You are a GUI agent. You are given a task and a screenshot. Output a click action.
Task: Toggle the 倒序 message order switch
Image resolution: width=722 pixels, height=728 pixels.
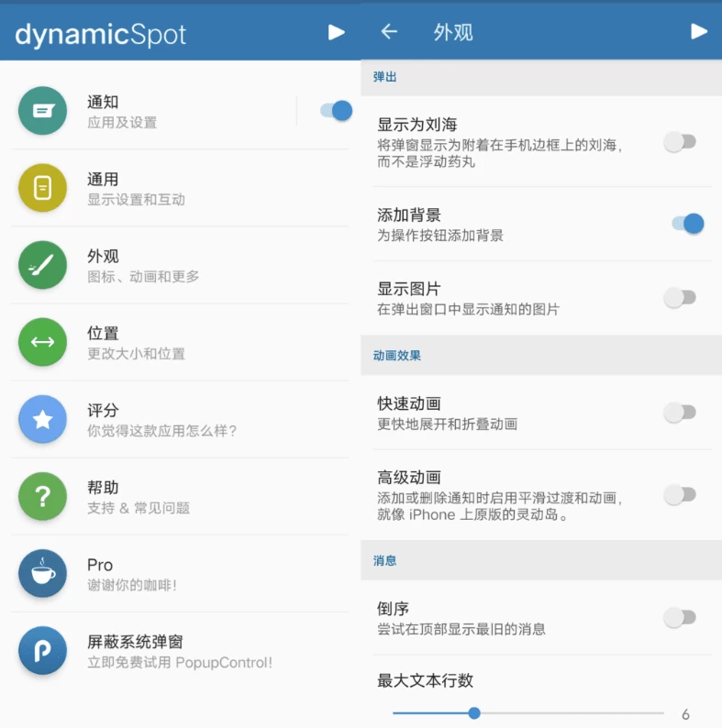click(x=680, y=617)
